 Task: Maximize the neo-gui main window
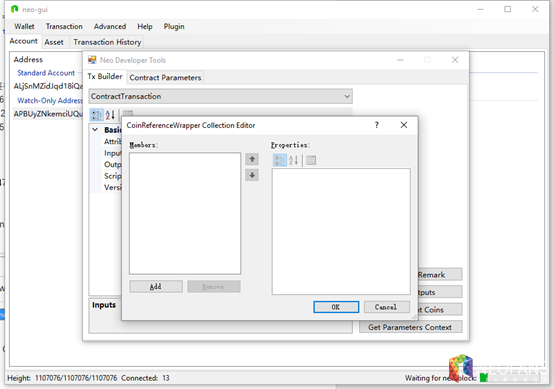(x=508, y=9)
